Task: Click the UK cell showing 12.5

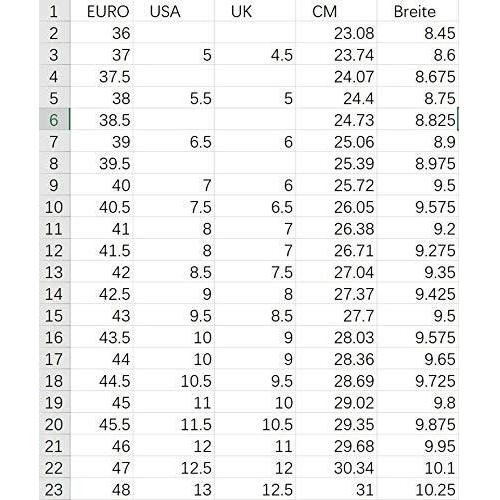Action: click(255, 489)
